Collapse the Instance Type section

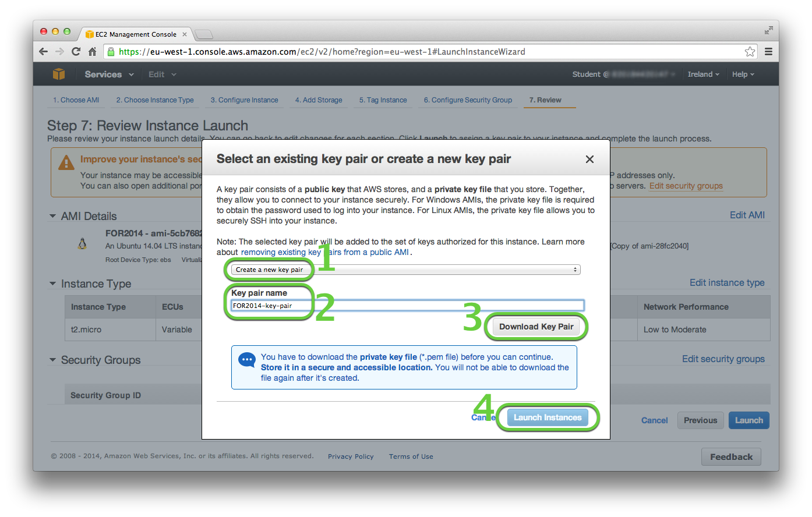pos(53,284)
